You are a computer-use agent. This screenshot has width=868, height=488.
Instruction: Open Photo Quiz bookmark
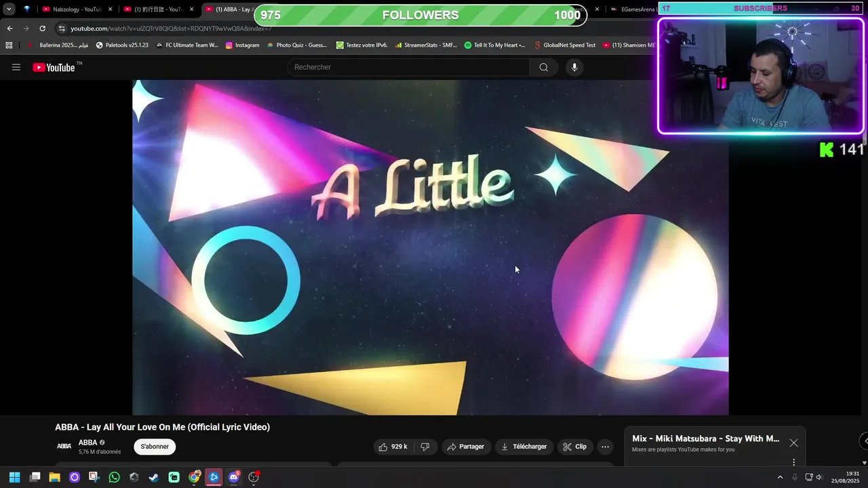(297, 45)
